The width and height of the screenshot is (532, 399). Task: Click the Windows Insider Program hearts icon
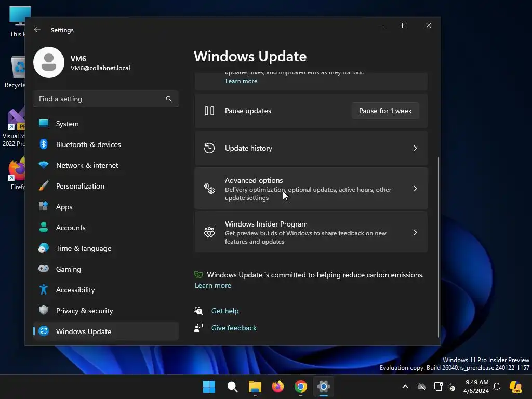(x=209, y=232)
